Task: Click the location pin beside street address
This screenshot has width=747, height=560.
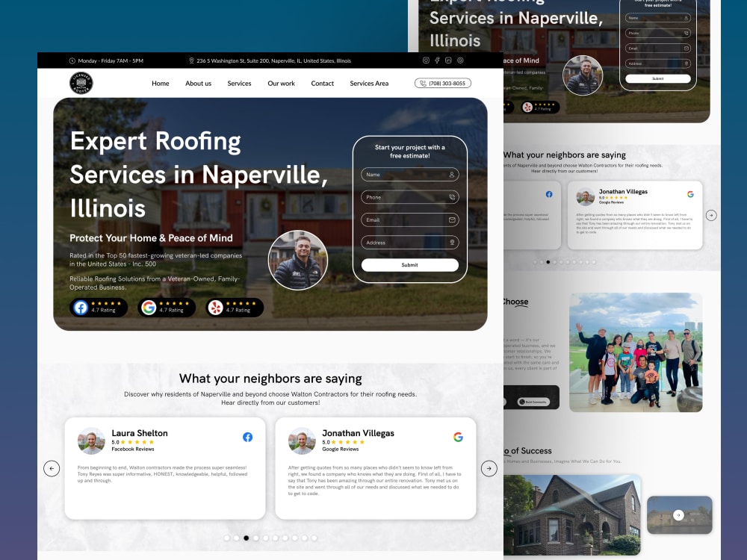Action: [x=191, y=61]
